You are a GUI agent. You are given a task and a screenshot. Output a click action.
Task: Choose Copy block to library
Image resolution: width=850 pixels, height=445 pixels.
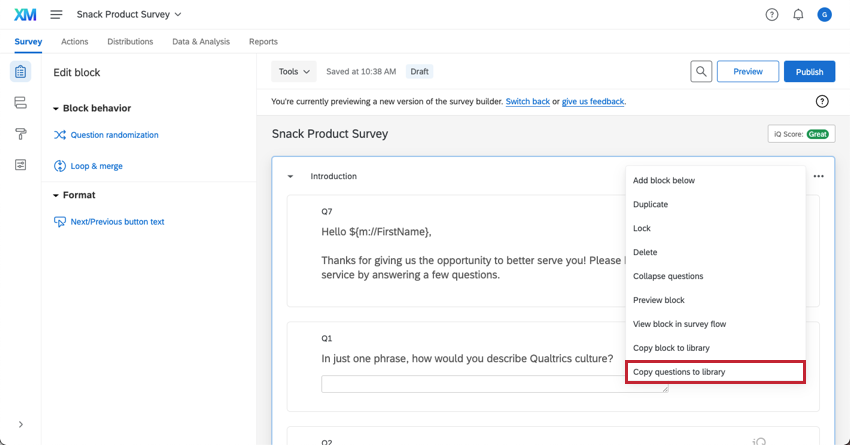coord(715,347)
